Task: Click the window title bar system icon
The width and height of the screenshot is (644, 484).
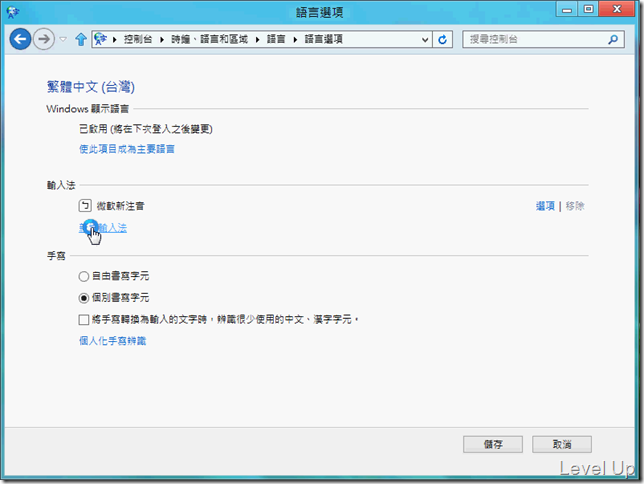Action: pyautogui.click(x=13, y=12)
